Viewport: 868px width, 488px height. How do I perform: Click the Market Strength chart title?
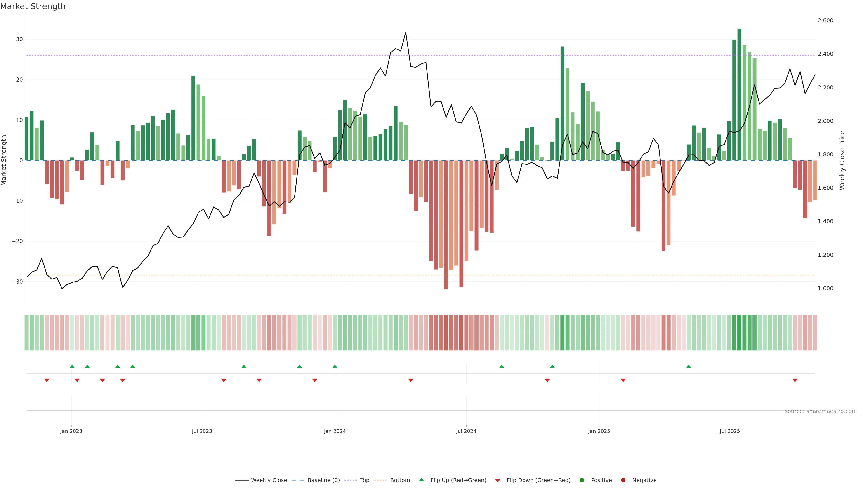pyautogui.click(x=33, y=6)
